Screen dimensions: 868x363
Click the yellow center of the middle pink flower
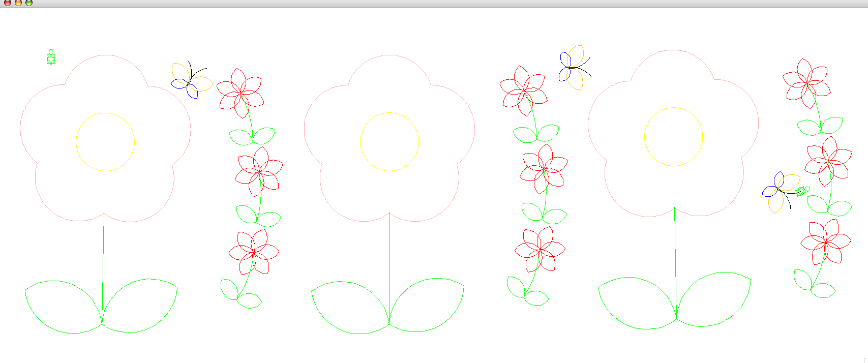click(x=390, y=142)
